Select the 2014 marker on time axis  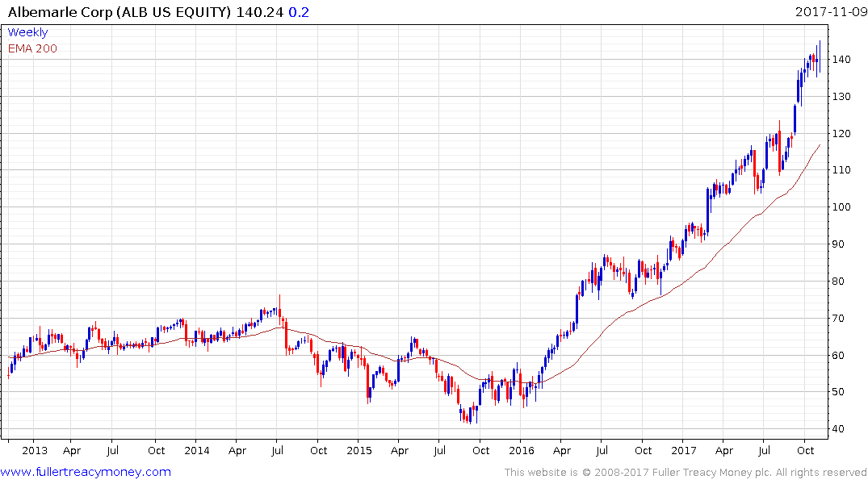point(196,451)
